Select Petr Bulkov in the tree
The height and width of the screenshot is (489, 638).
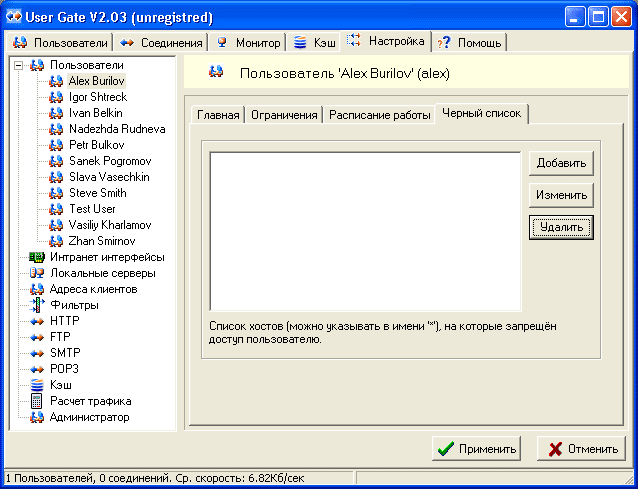pyautogui.click(x=96, y=145)
